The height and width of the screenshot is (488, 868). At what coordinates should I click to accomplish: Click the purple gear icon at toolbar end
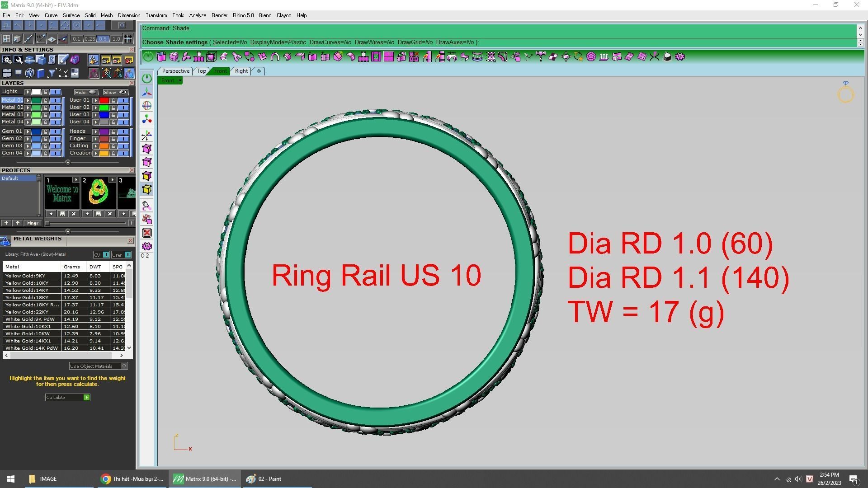click(x=679, y=56)
